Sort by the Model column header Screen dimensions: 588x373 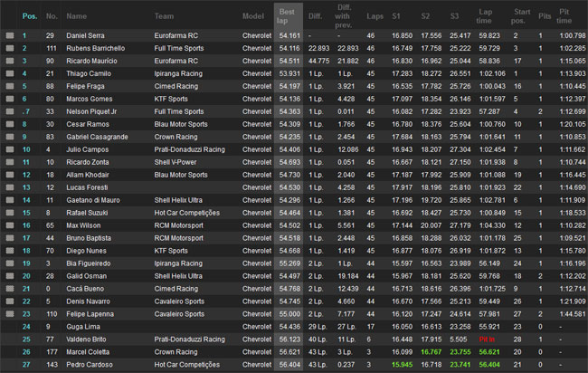(253, 16)
